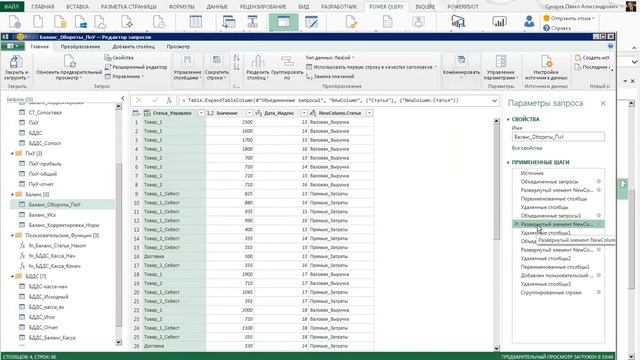Delete the highlighted applied step via X icon
Image resolution: width=640 pixels, height=360 pixels.
(x=516, y=224)
